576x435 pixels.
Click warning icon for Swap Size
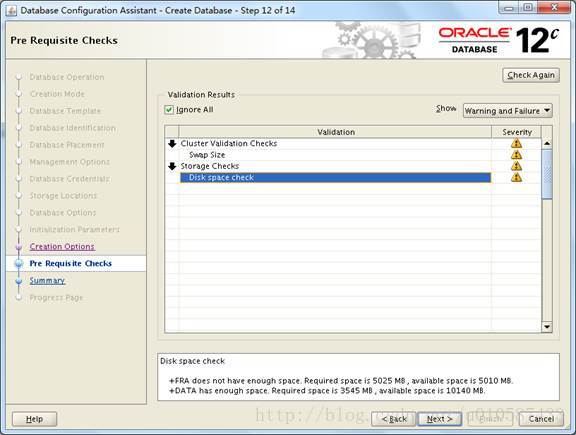coord(516,154)
